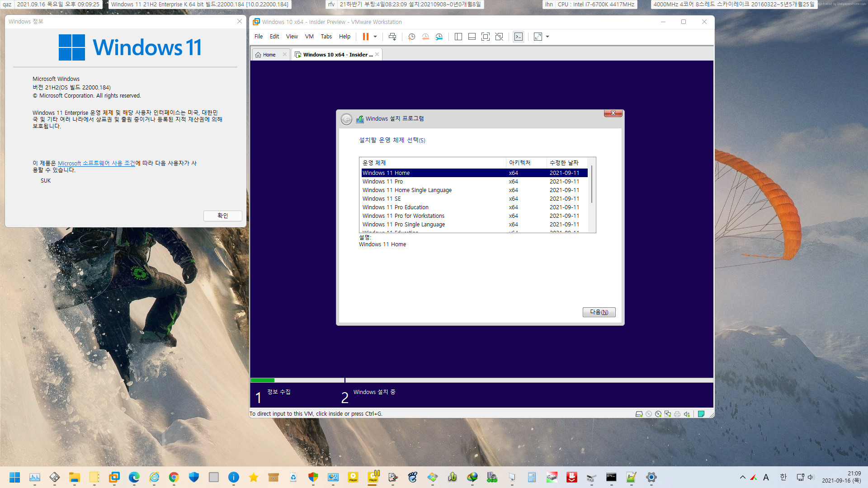Toggle the VMware library sidebar

[458, 37]
